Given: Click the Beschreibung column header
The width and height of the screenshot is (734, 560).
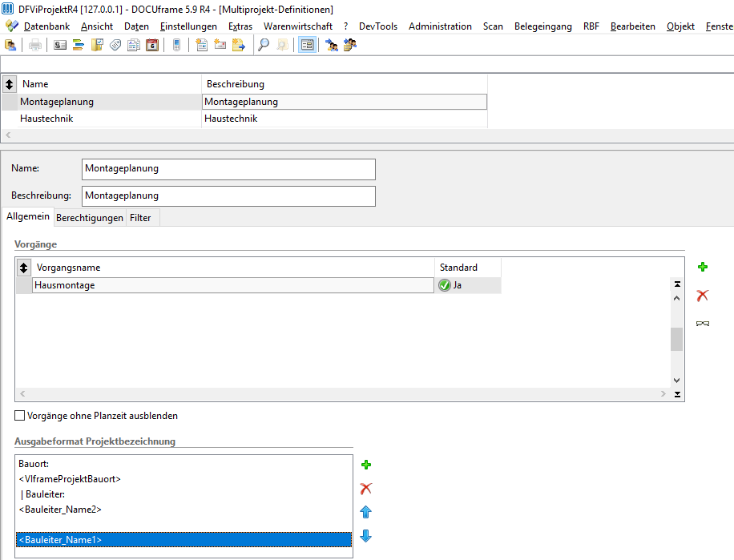Looking at the screenshot, I should point(345,84).
